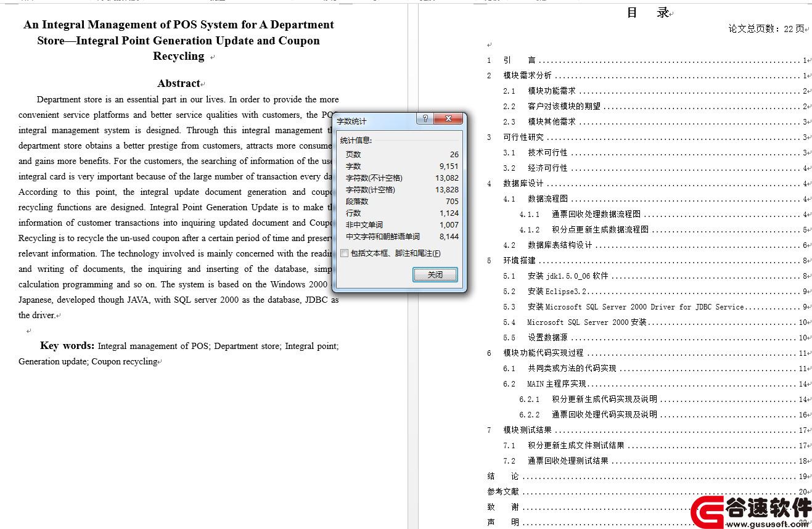Open TOC entry 2.2 客户对该模块的期望
Image resolution: width=812 pixels, height=529 pixels.
pyautogui.click(x=654, y=107)
